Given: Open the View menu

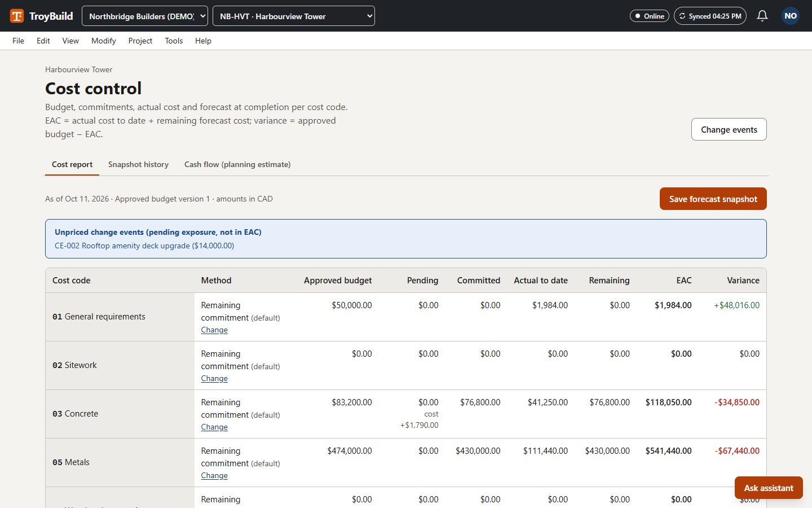Looking at the screenshot, I should click(70, 41).
